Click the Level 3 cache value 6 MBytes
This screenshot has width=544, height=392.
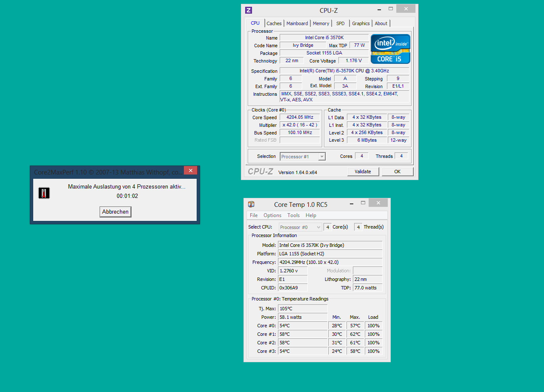coord(367,140)
